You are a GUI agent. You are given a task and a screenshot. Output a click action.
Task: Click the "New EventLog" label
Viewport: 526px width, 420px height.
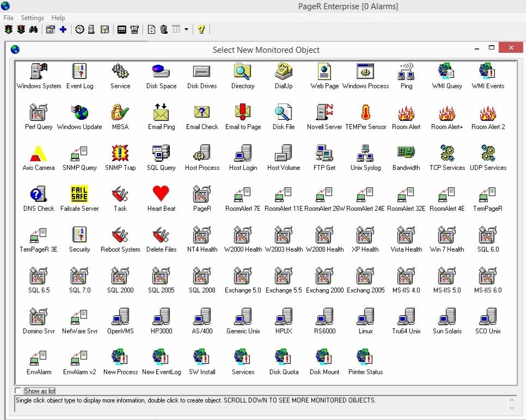[161, 372]
